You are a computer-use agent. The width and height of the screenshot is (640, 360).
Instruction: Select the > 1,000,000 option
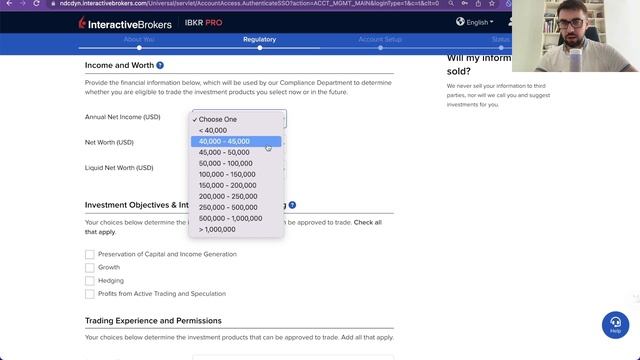[236, 229]
